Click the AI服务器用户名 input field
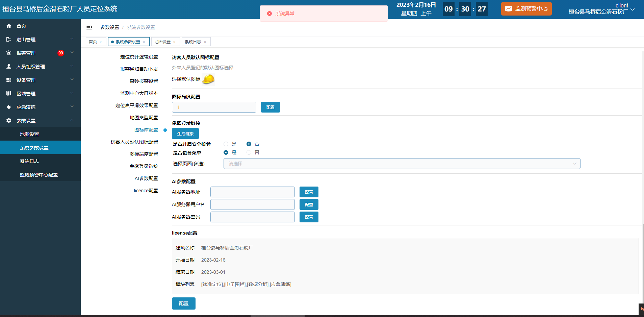Screen dimensions: 644x317 pos(253,204)
